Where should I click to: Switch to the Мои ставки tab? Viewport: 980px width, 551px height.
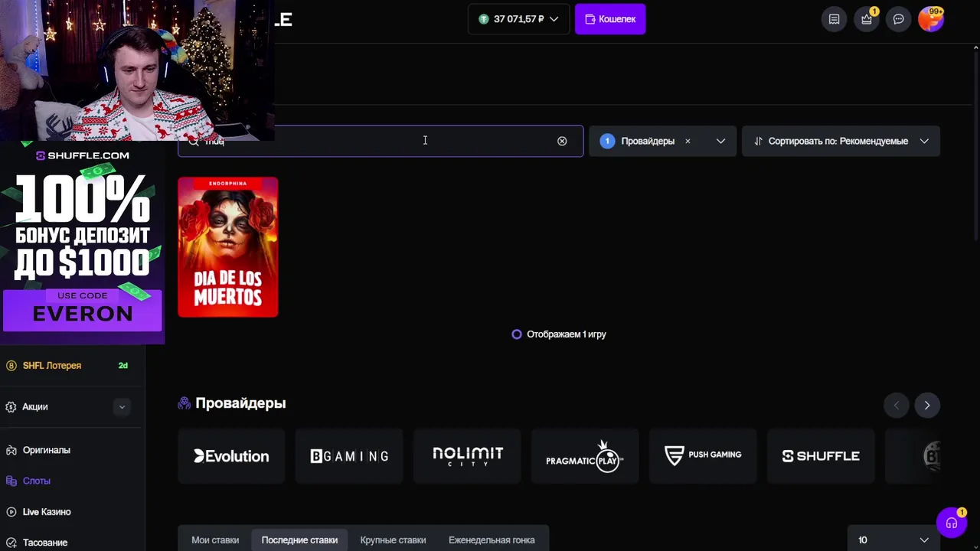(x=215, y=540)
